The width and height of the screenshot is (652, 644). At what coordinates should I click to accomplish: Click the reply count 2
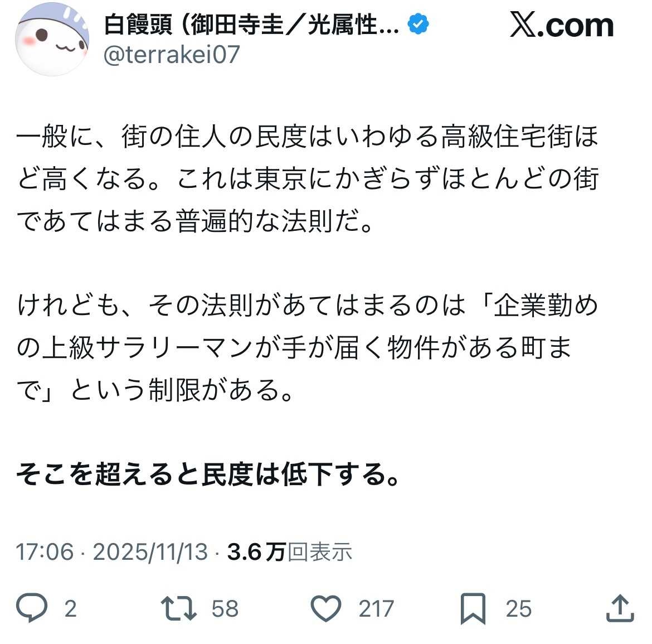click(x=70, y=609)
